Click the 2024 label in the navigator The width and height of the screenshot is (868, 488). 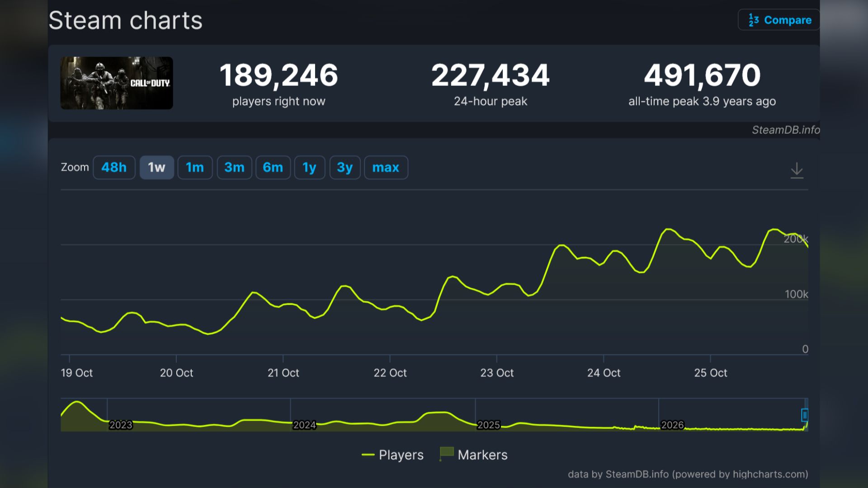[304, 425]
